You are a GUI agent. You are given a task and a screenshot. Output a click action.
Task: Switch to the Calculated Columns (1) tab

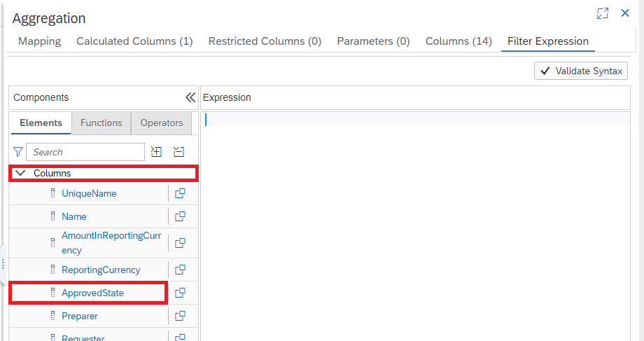[x=134, y=41]
